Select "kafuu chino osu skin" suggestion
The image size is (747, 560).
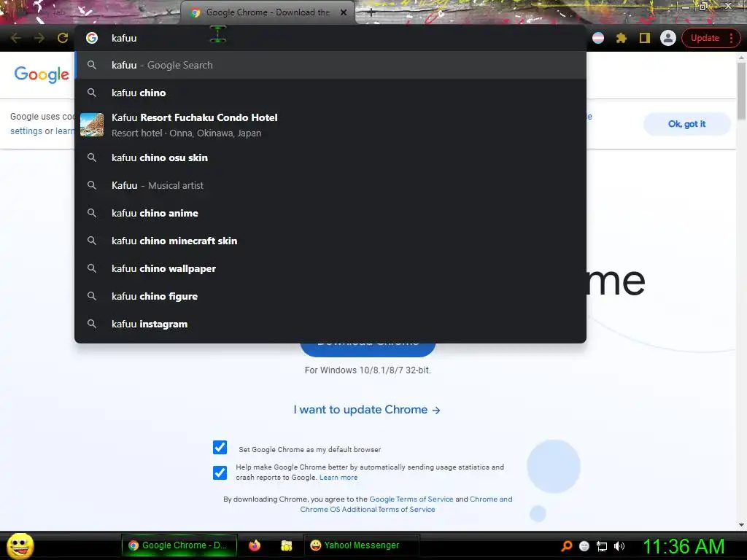[330, 157]
